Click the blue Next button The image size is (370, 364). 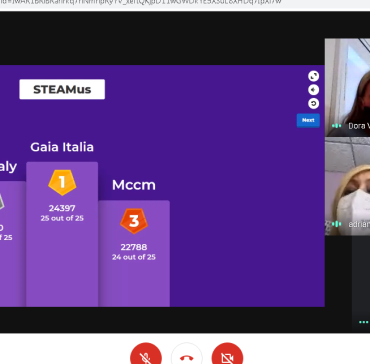click(308, 120)
